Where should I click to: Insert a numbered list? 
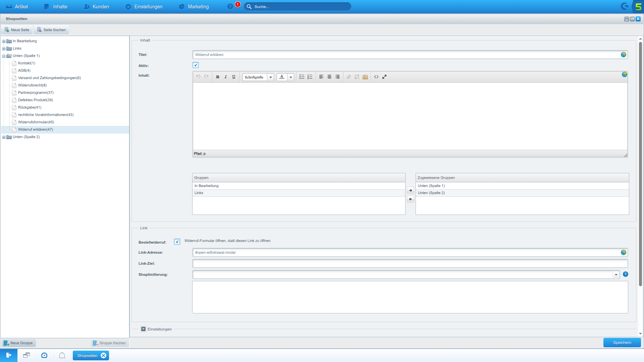310,77
